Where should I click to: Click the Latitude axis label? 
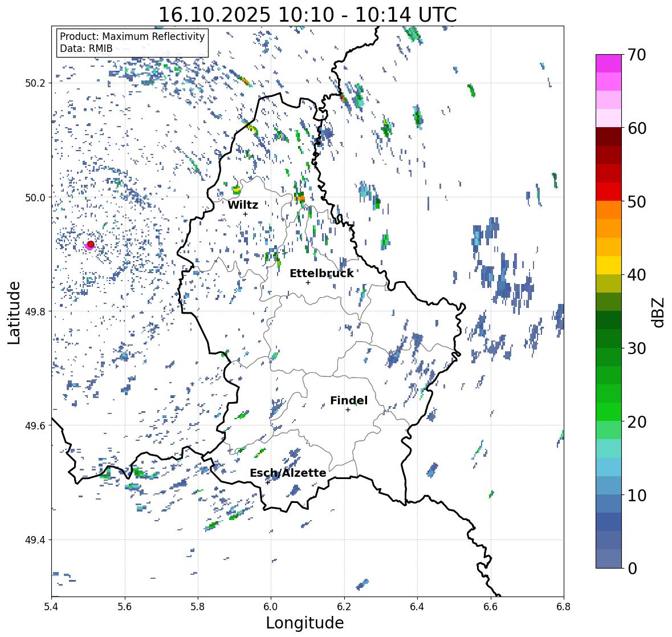point(14,313)
